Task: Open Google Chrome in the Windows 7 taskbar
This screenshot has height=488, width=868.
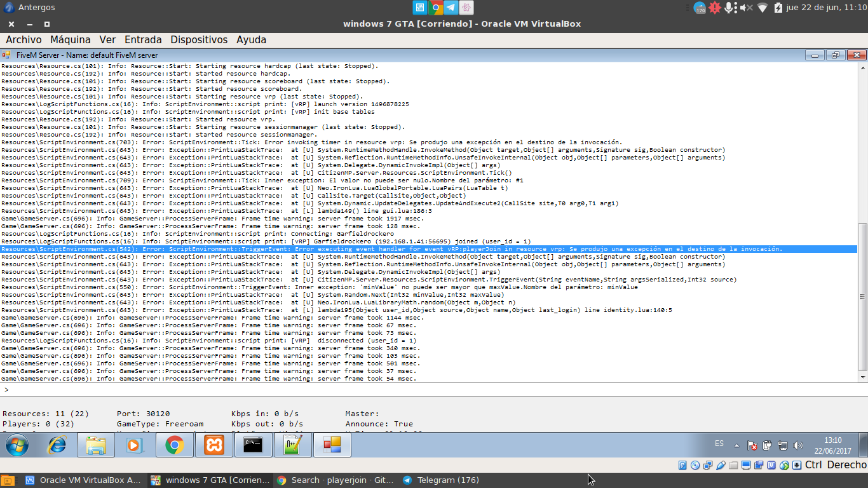Action: click(174, 445)
